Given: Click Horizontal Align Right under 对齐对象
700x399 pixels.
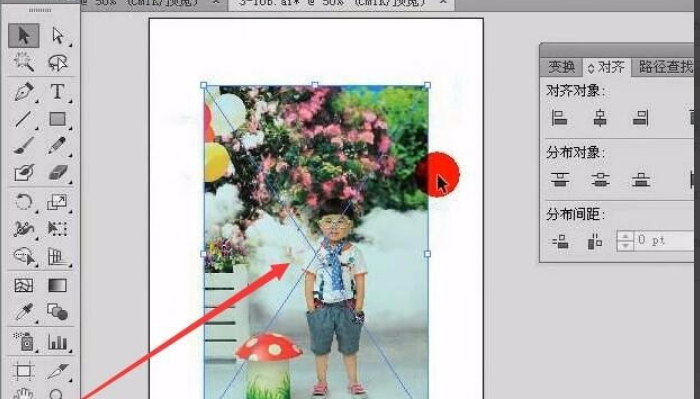Looking at the screenshot, I should [640, 118].
